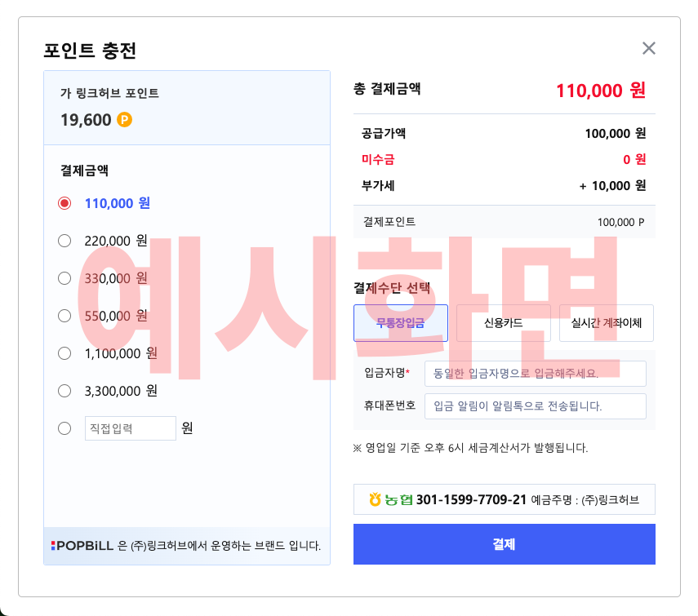Click the blue 결제 pay button
This screenshot has width=698, height=616.
(505, 544)
